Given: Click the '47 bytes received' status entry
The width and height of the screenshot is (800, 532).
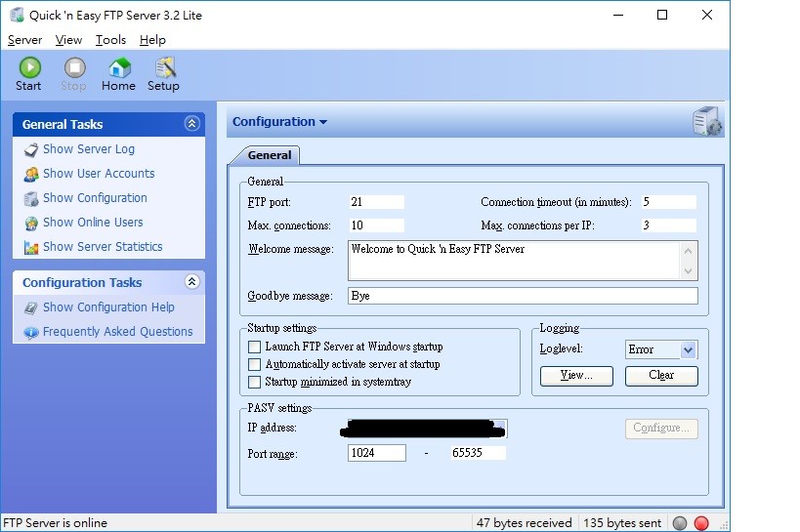Looking at the screenshot, I should [x=524, y=523].
